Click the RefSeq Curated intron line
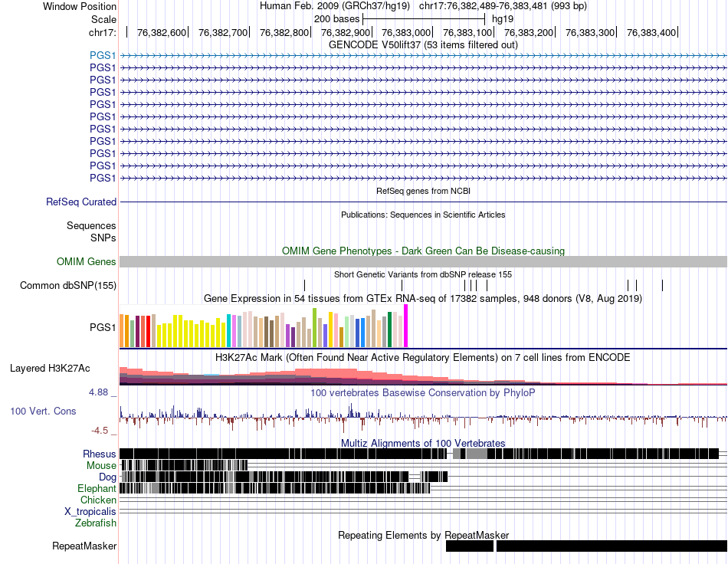This screenshot has width=728, height=564. (x=423, y=202)
